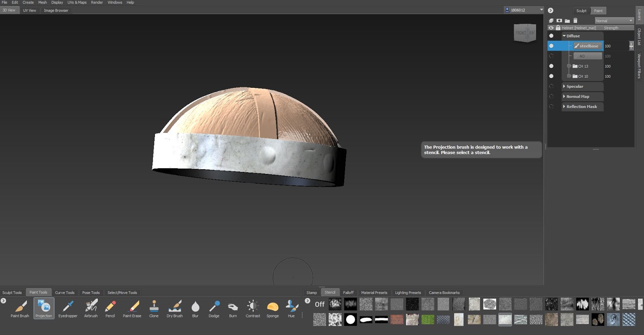Open the Material Presets tab
Screen dimensions: 644x335
point(374,293)
